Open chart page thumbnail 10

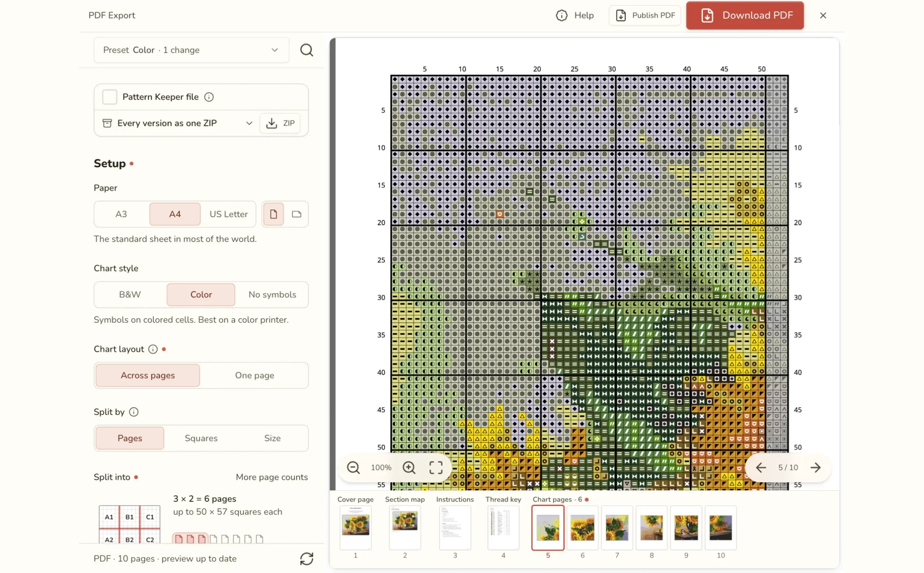tap(720, 527)
